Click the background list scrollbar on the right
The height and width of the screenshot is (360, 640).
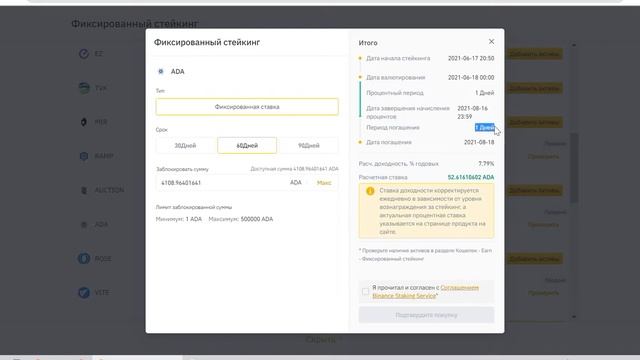click(x=574, y=167)
